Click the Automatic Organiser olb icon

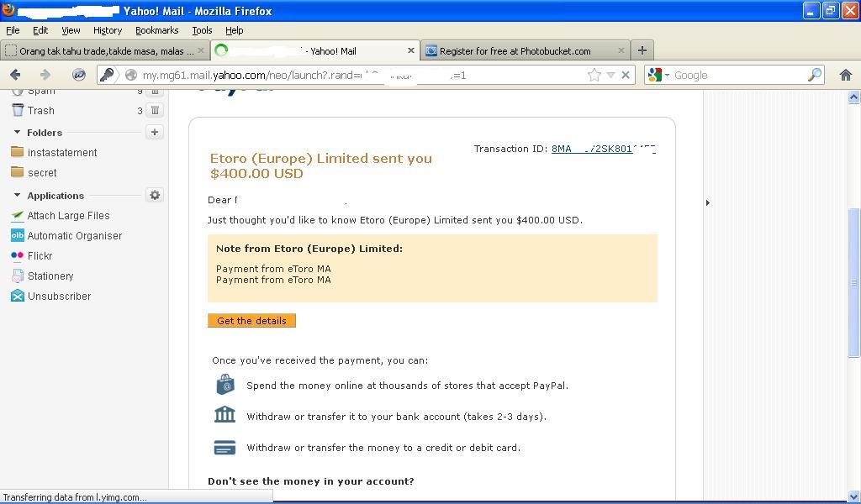click(x=18, y=235)
